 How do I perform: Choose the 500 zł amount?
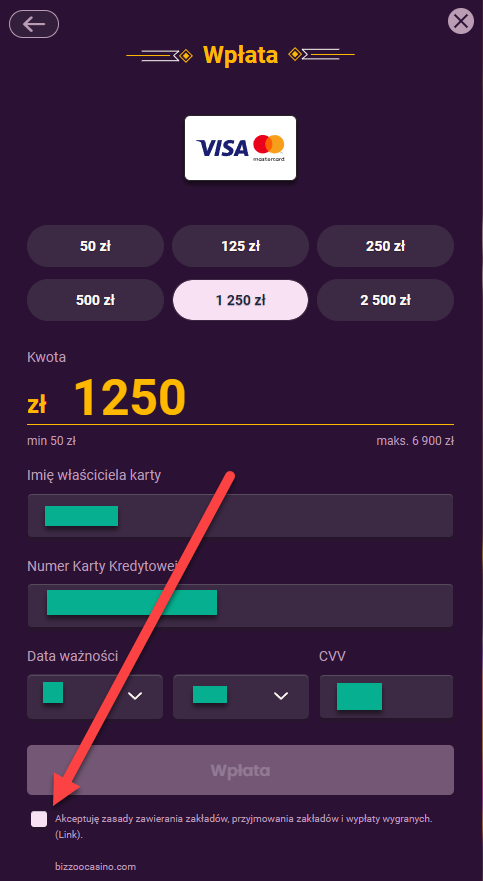[x=95, y=300]
